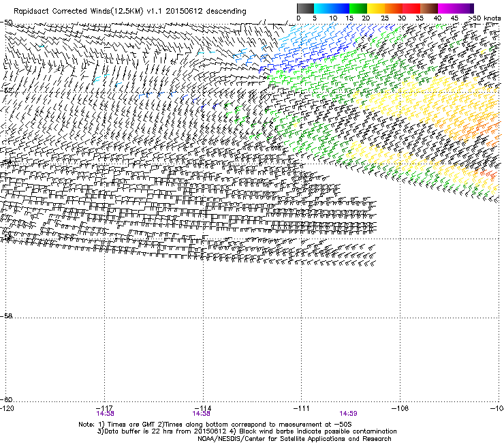Image resolution: width=504 pixels, height=443 pixels.
Task: Click the dark purple 45-50 knots segment
Action: (464, 8)
